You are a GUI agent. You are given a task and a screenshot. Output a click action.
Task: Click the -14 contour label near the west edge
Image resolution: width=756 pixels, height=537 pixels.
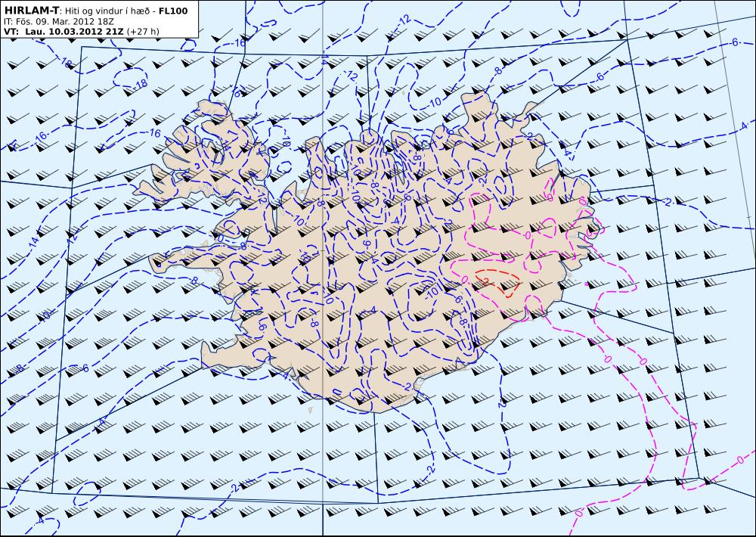point(35,243)
